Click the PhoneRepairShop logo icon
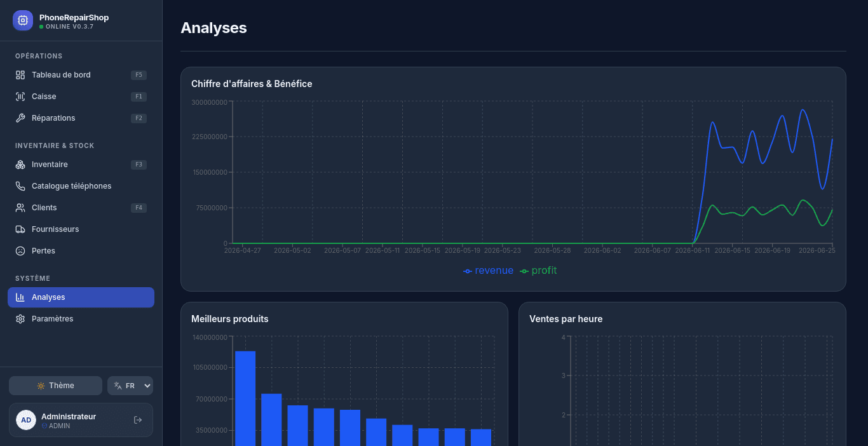 point(23,20)
